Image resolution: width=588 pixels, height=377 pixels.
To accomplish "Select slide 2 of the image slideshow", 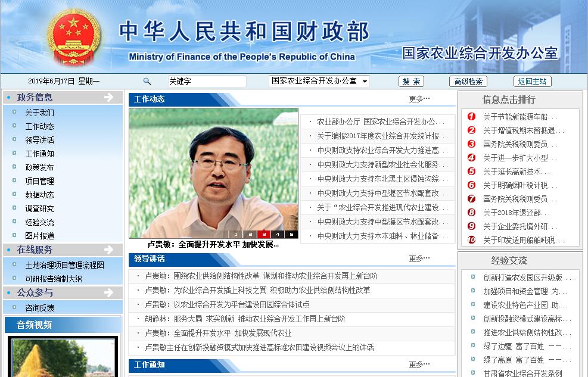I will click(x=250, y=234).
